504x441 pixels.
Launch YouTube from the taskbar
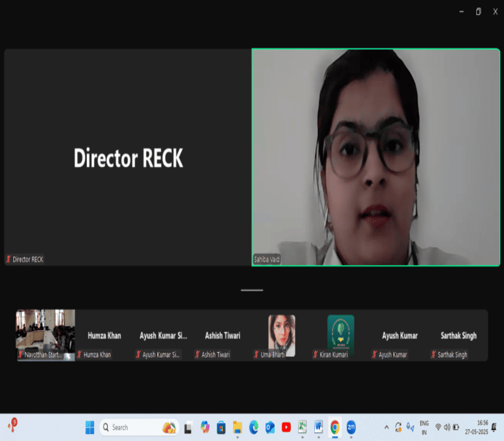click(286, 427)
